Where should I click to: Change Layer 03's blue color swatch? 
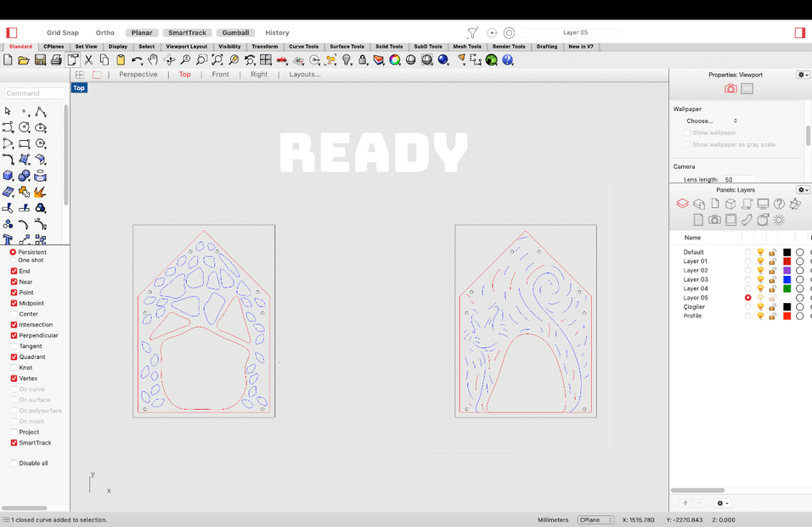pyautogui.click(x=787, y=278)
